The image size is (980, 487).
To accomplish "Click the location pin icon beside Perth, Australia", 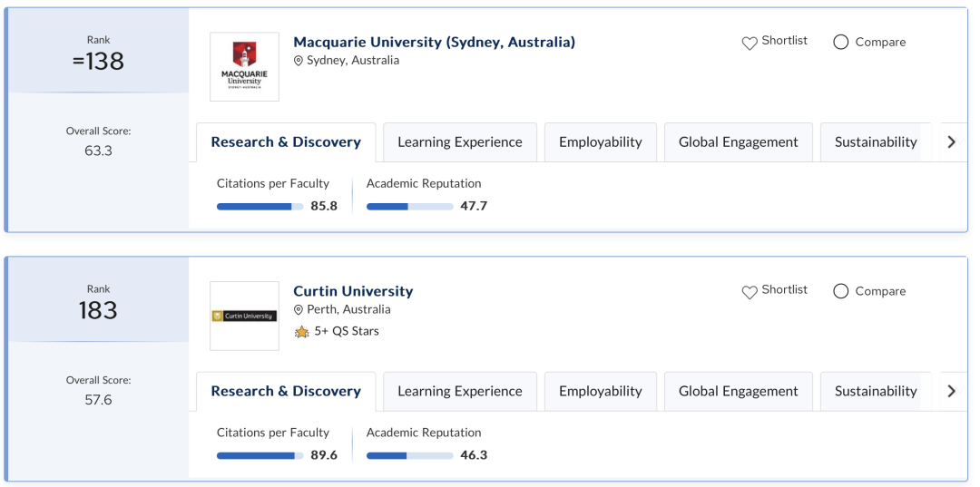I will (x=299, y=309).
